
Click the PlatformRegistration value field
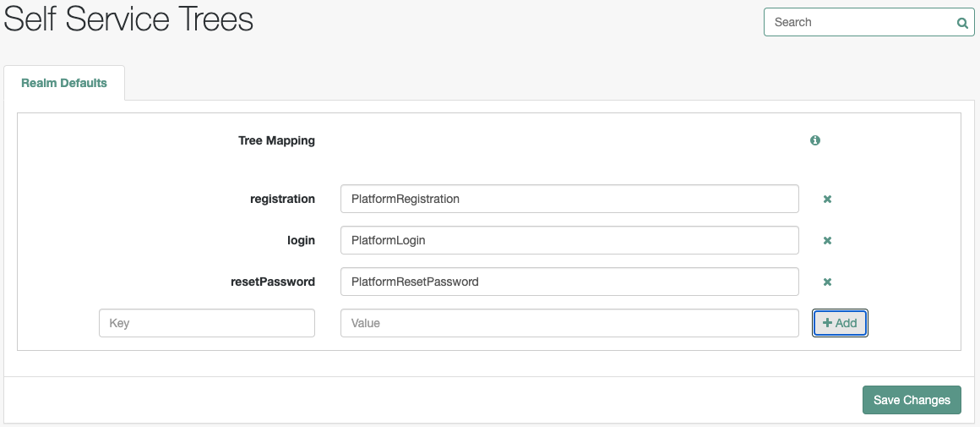tap(569, 199)
